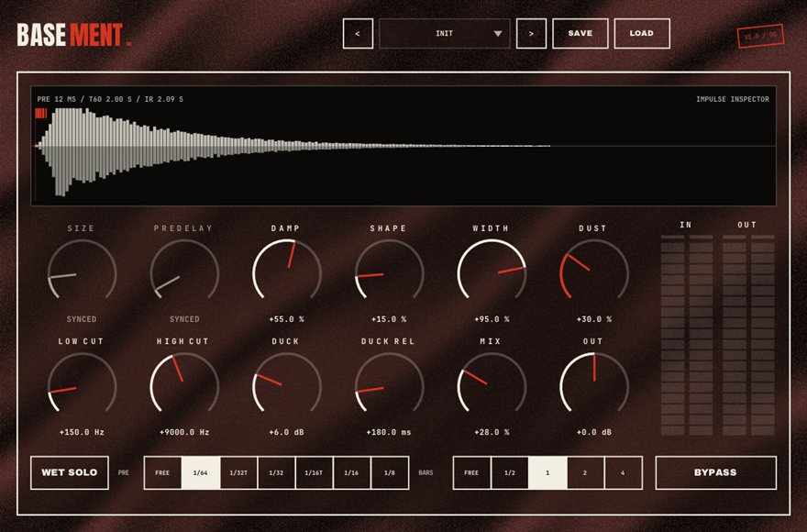Go to the previous preset arrow
This screenshot has width=807, height=532.
(358, 33)
